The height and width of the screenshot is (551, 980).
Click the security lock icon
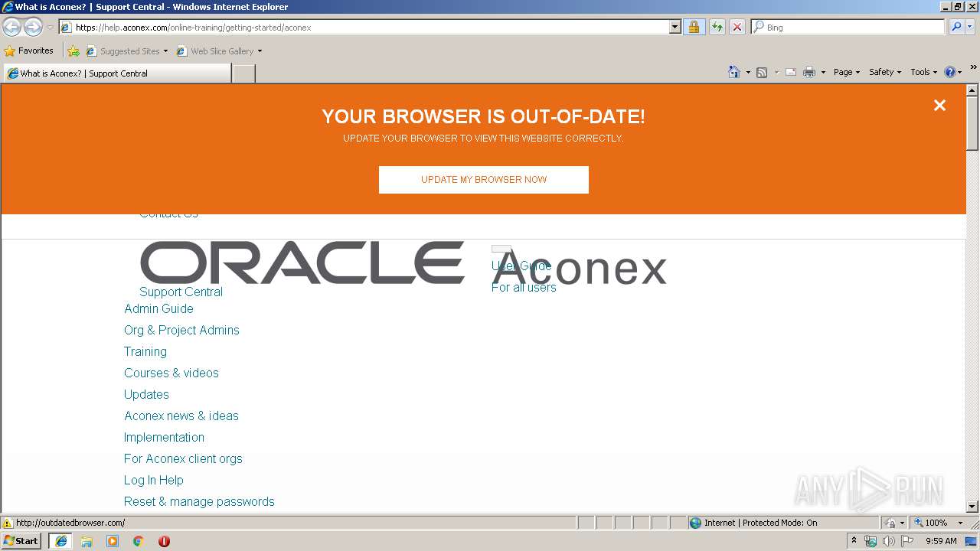(694, 28)
